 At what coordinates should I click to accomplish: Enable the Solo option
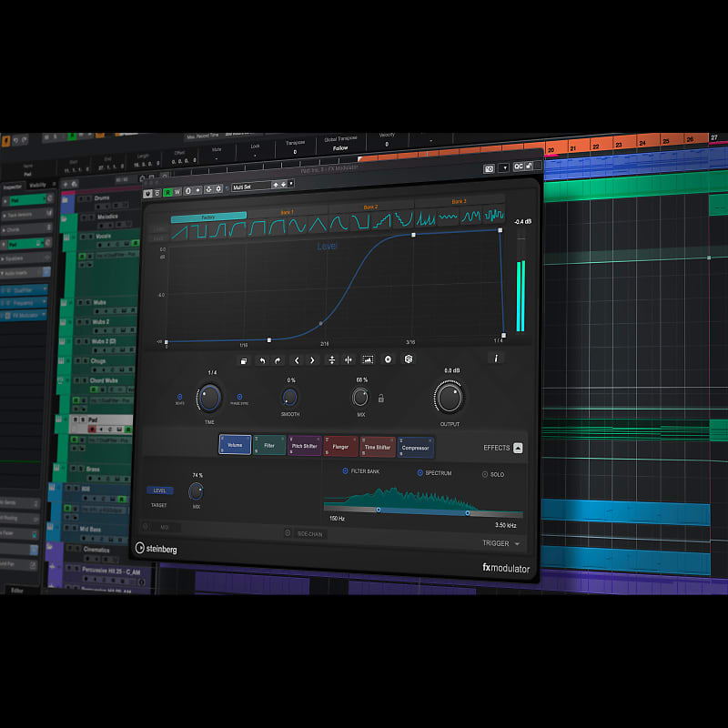pos(485,474)
